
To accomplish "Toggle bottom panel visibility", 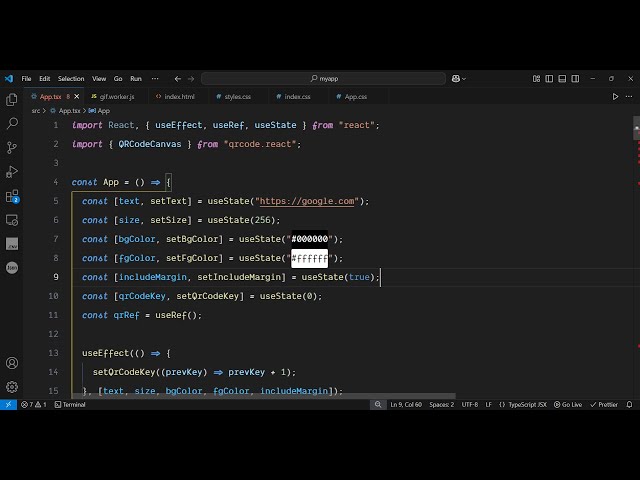I will pos(562,78).
